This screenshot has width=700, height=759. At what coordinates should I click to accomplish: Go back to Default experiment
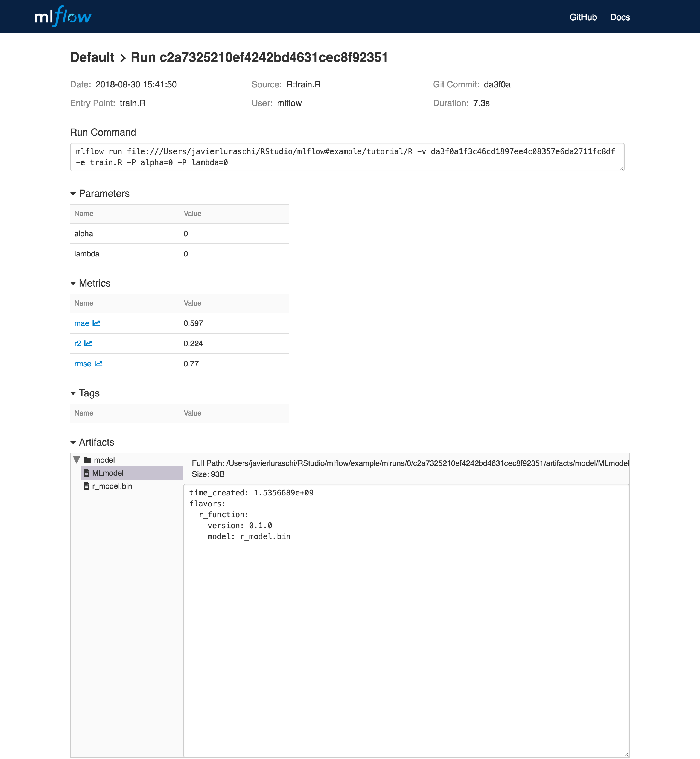[x=92, y=58]
